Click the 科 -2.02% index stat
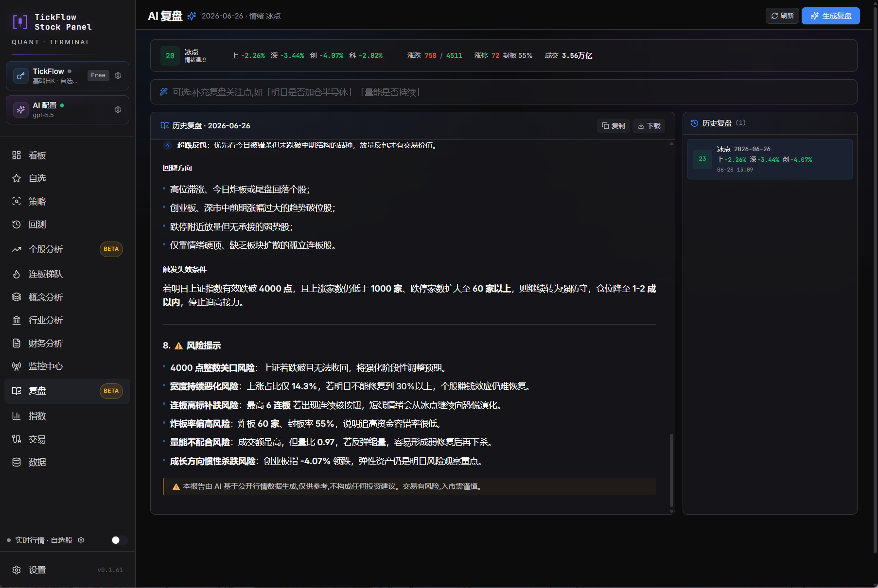This screenshot has height=588, width=878. tap(366, 56)
